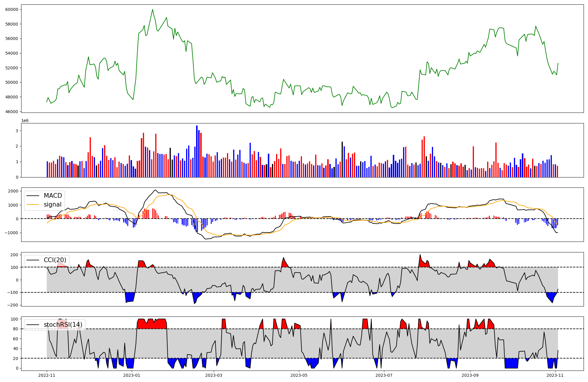Screen dimensions: 588x382
Task: Click the CCI(20) legend entry
Action: (x=55, y=260)
